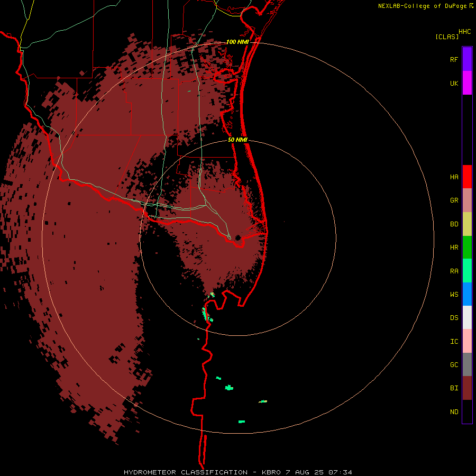Click the 'HA' legend label
The image size is (476, 476).
[x=454, y=177]
